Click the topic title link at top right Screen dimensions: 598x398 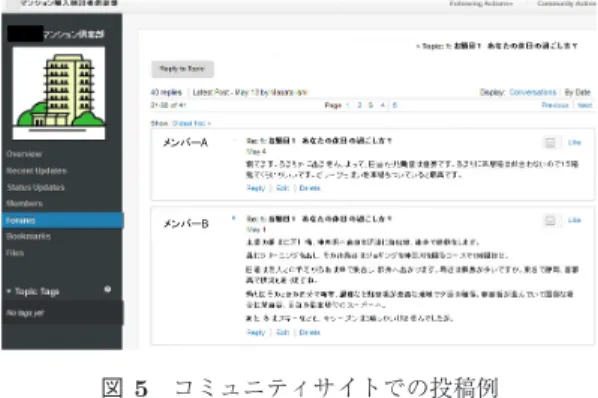(498, 46)
